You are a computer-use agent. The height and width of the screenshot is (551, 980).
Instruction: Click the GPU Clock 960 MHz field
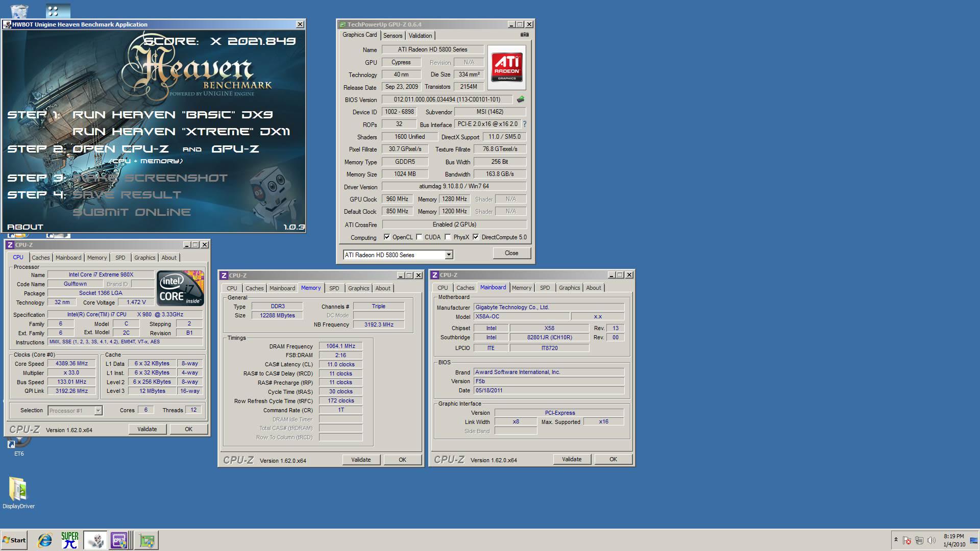click(x=397, y=199)
